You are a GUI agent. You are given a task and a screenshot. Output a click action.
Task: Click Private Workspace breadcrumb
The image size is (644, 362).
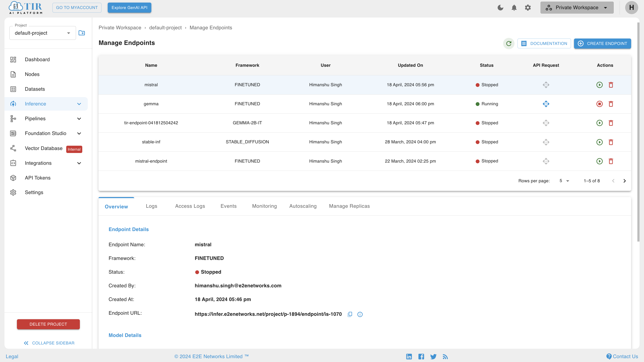[x=120, y=28]
